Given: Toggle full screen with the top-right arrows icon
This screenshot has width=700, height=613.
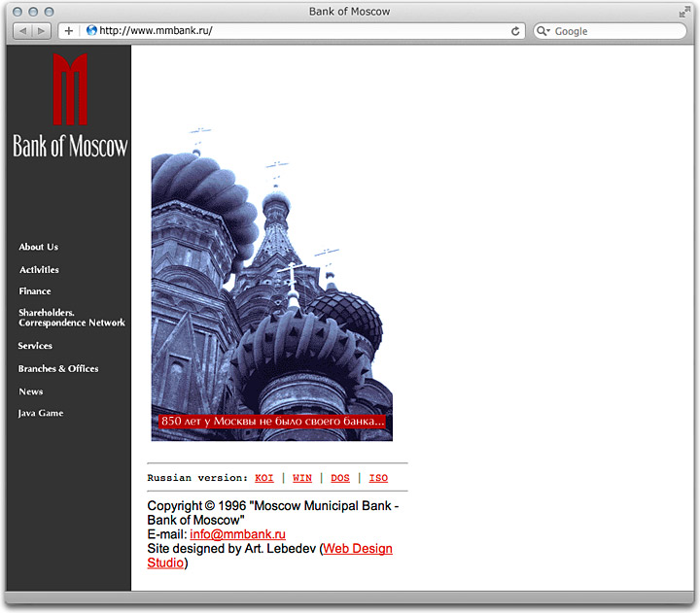Looking at the screenshot, I should (x=684, y=11).
